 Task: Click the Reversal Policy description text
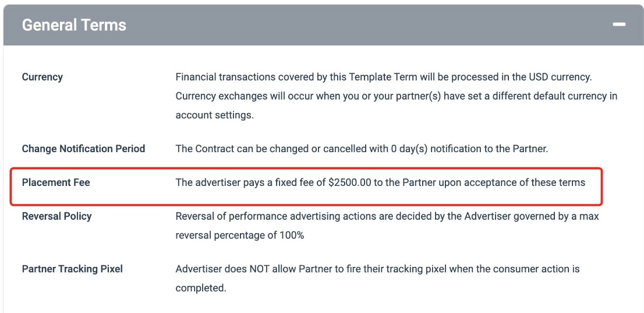click(x=387, y=216)
